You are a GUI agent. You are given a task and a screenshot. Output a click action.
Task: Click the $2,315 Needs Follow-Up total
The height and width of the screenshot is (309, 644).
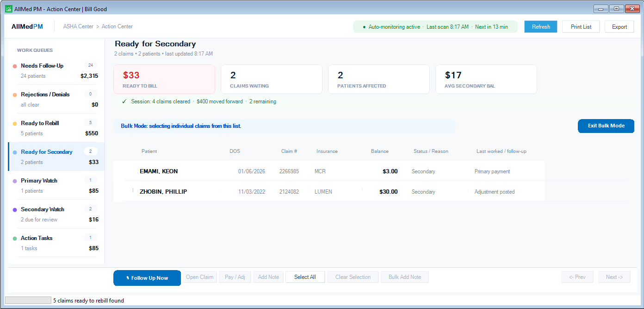point(89,76)
